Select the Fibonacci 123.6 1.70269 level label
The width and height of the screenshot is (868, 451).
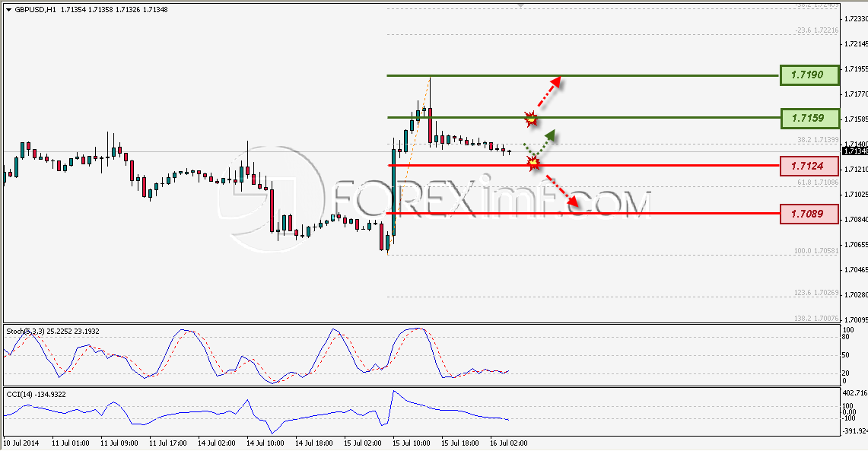[x=816, y=293]
